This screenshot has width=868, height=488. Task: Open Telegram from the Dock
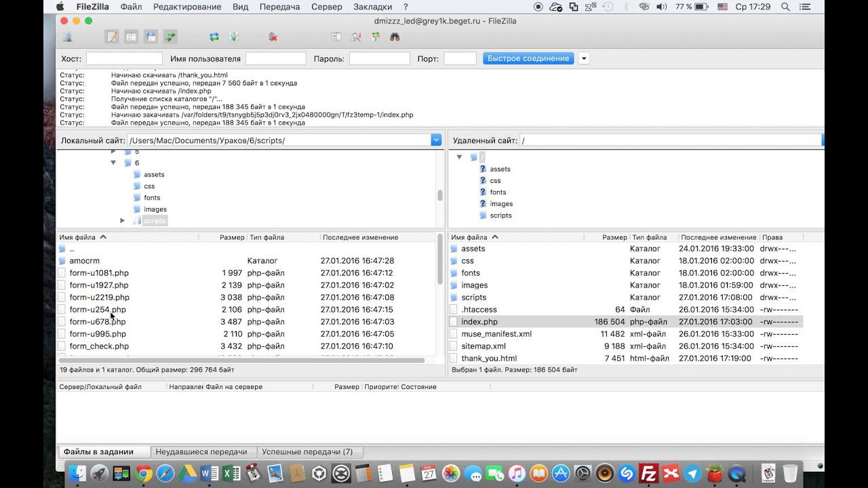click(x=692, y=473)
